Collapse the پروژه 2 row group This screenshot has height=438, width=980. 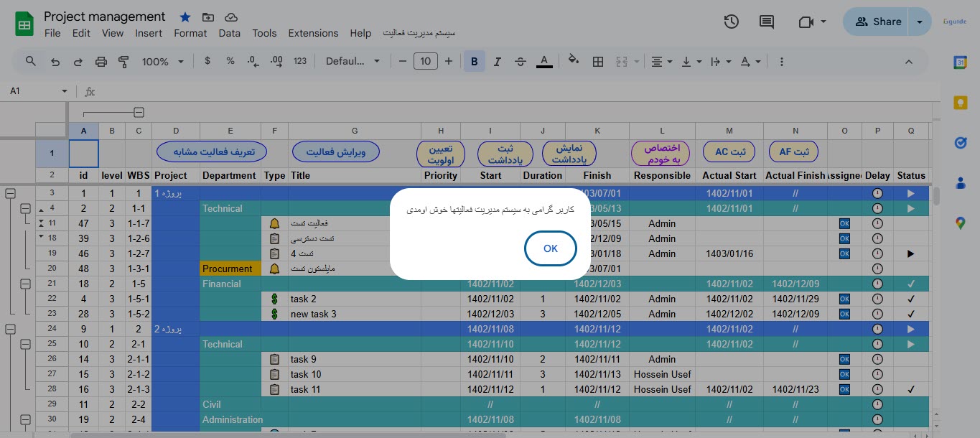(10, 329)
